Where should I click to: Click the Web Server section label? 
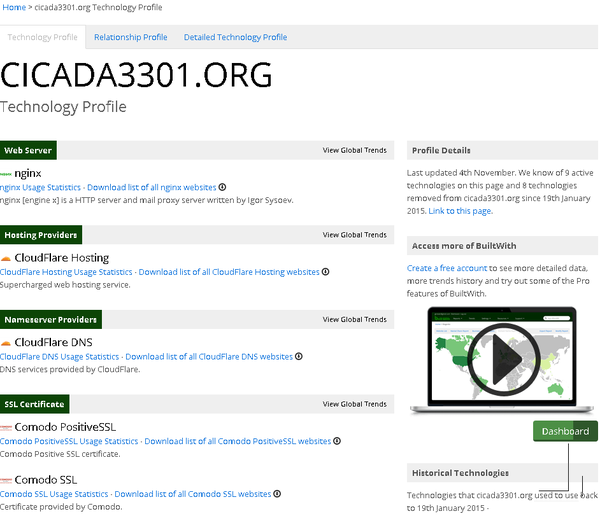click(28, 150)
